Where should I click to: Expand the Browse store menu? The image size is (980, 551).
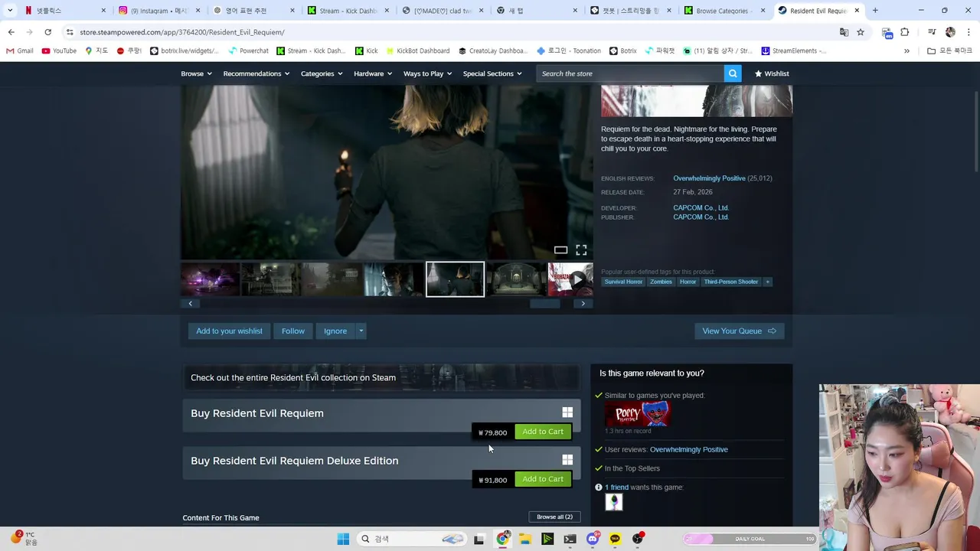[196, 73]
